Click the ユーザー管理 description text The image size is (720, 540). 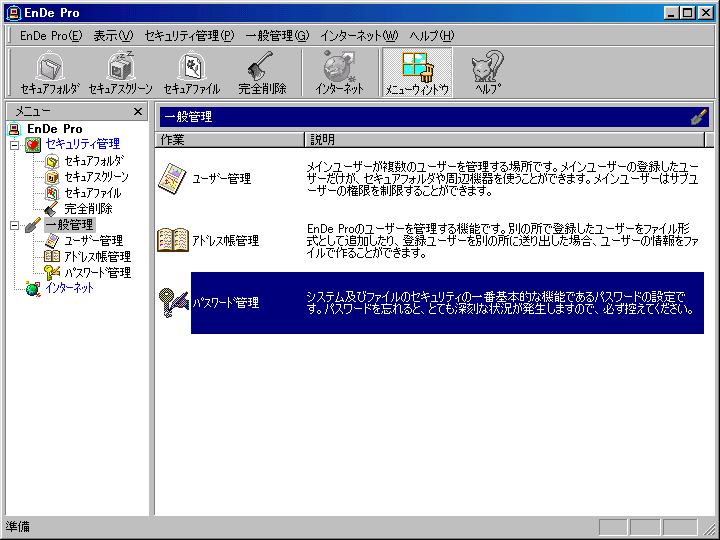click(x=502, y=179)
